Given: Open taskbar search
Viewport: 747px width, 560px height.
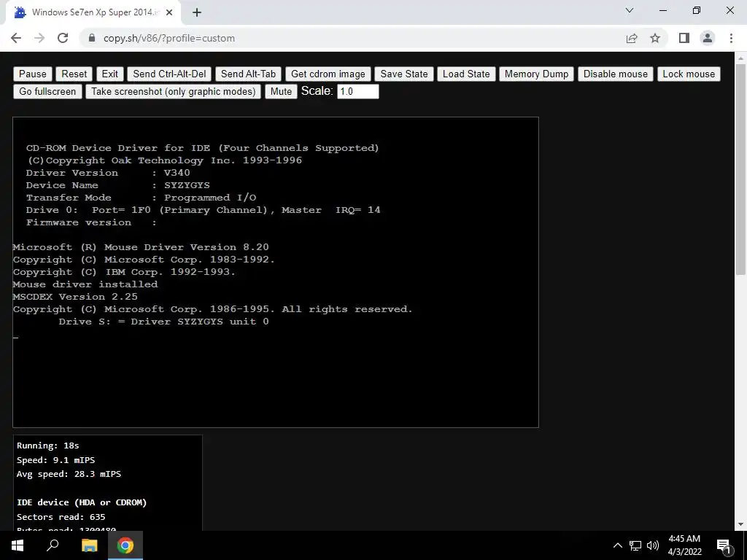Looking at the screenshot, I should [x=53, y=545].
